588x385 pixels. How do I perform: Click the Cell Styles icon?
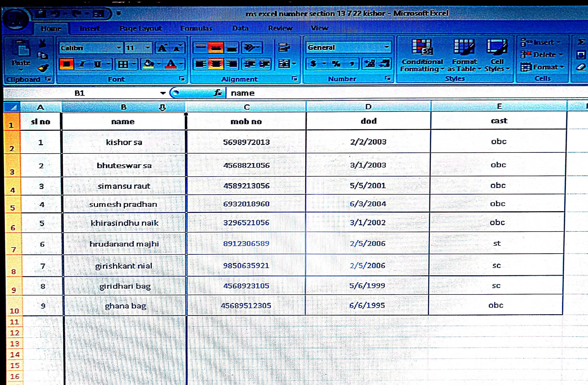pyautogui.click(x=497, y=47)
